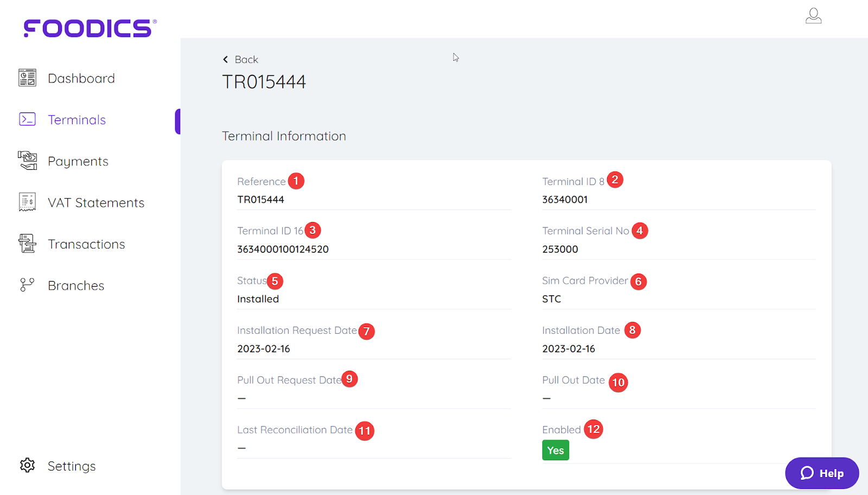Image resolution: width=868 pixels, height=495 pixels.
Task: Click the Reference field label
Action: coord(261,182)
